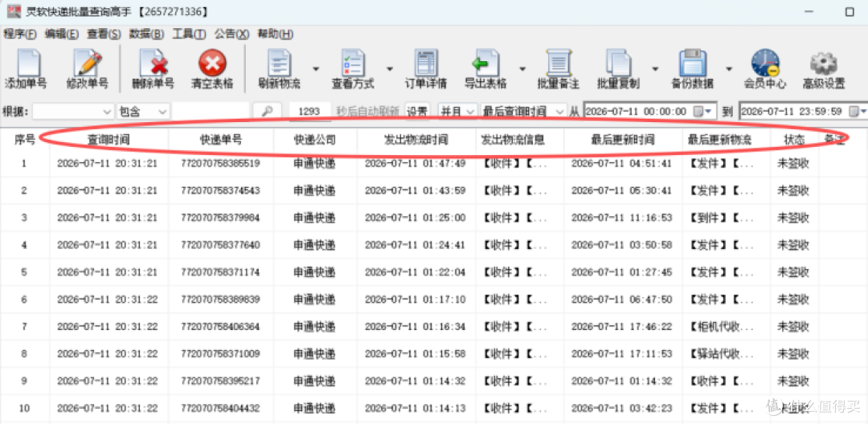Screen dimensions: 868x424
Task: Select tracking number 772070758371009
Action: pyautogui.click(x=220, y=354)
